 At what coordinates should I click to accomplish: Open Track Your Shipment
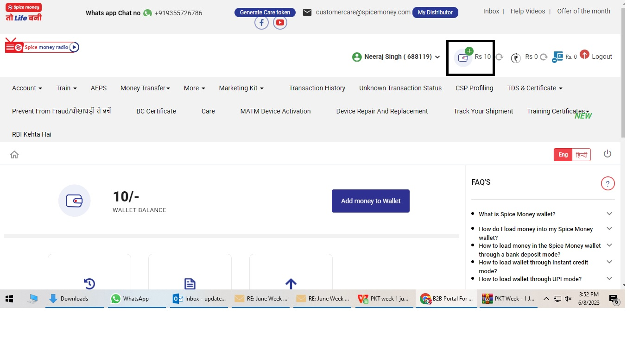click(483, 111)
